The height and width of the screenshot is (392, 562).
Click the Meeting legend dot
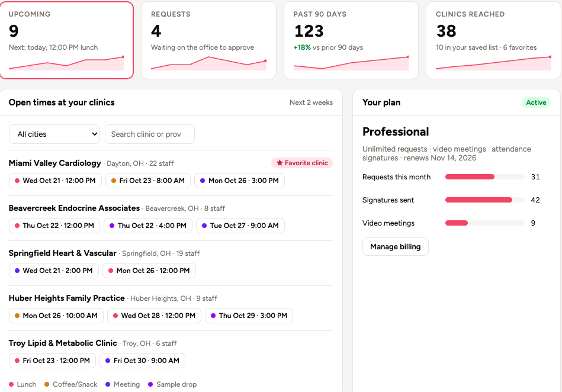click(108, 384)
